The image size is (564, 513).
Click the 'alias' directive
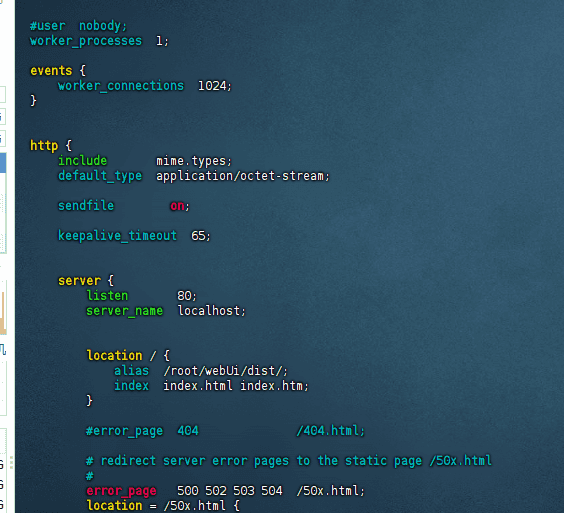click(131, 371)
